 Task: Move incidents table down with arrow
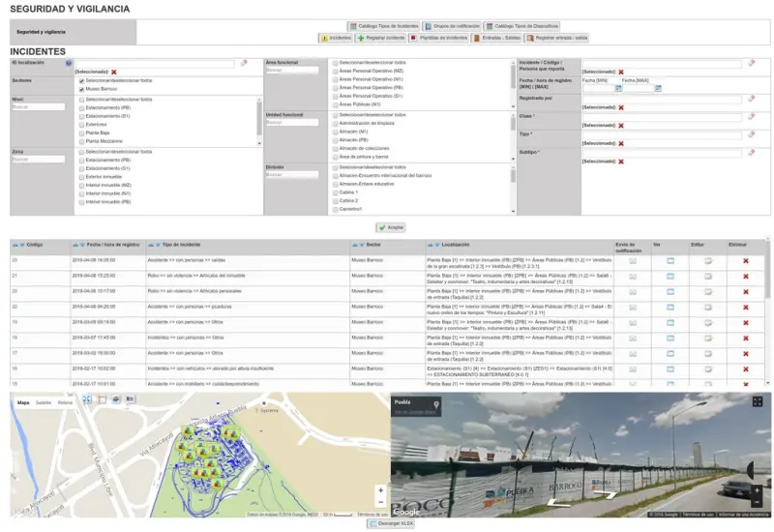[767, 383]
